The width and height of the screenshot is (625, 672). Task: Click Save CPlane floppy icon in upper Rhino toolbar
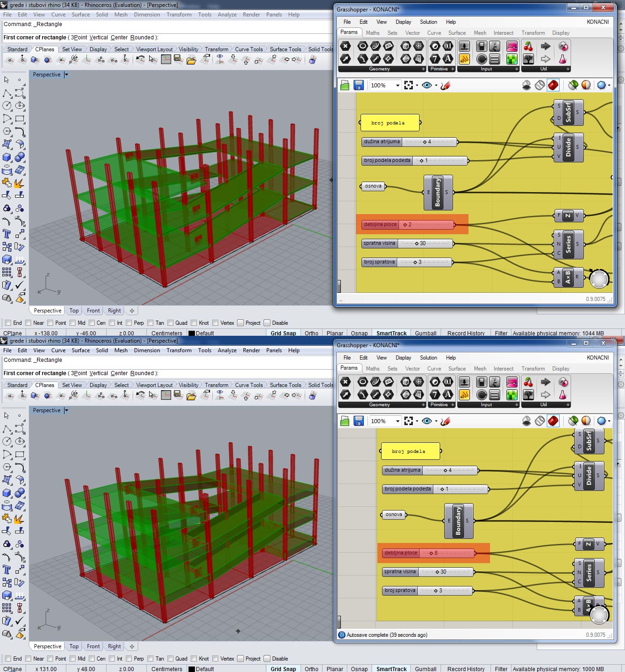pos(178,59)
